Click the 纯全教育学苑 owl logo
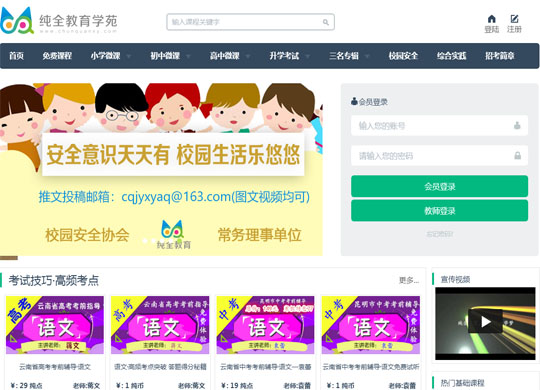 pyautogui.click(x=17, y=21)
